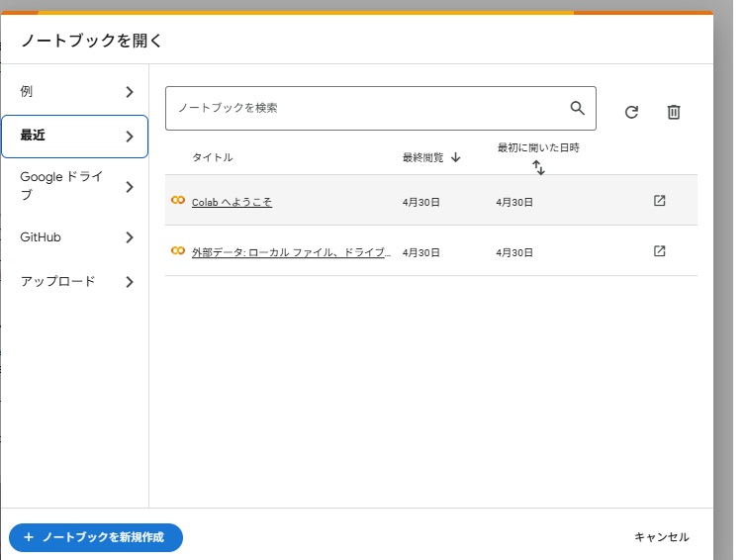This screenshot has height=560, width=745.
Task: Open '外部データ' notebook in new tab icon
Action: [x=659, y=250]
